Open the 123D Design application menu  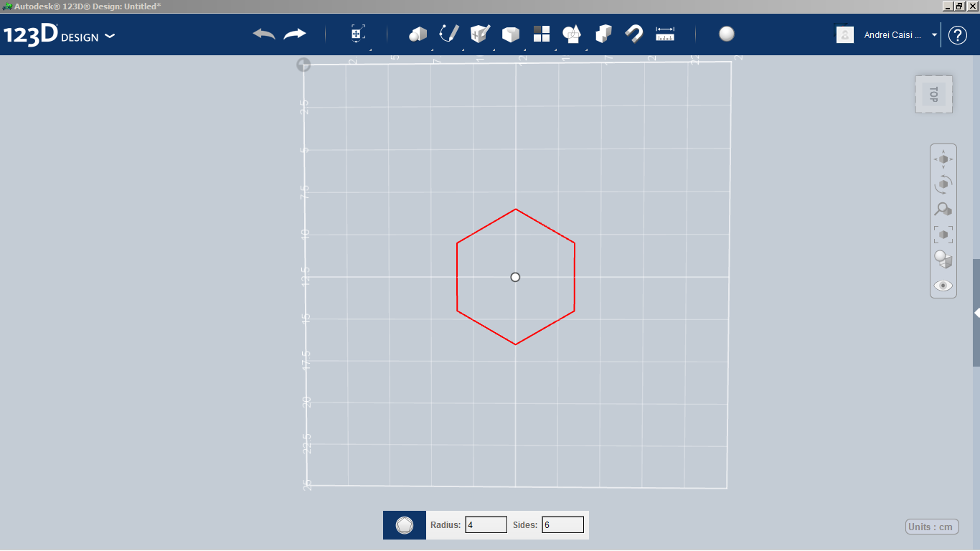point(59,34)
